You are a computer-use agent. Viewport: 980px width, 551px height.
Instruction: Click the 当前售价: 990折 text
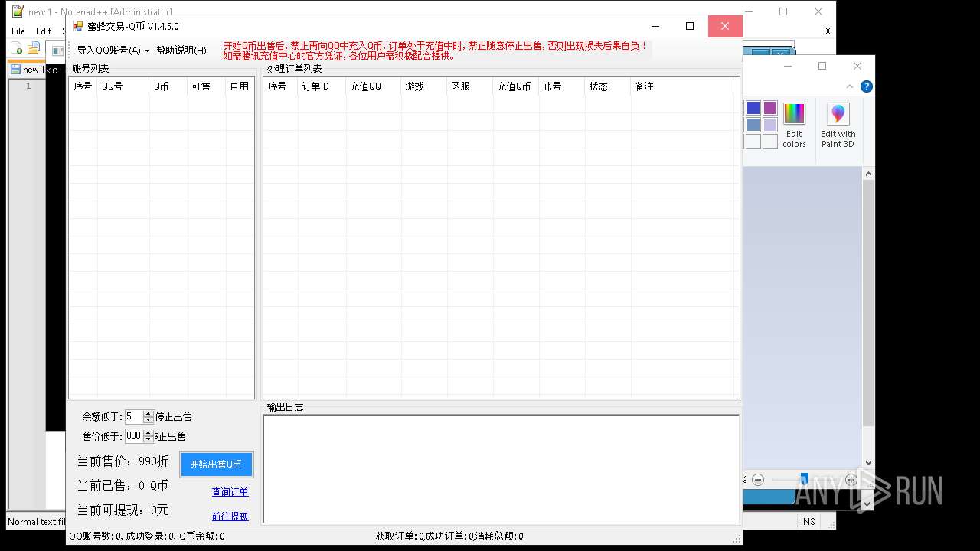click(x=122, y=461)
